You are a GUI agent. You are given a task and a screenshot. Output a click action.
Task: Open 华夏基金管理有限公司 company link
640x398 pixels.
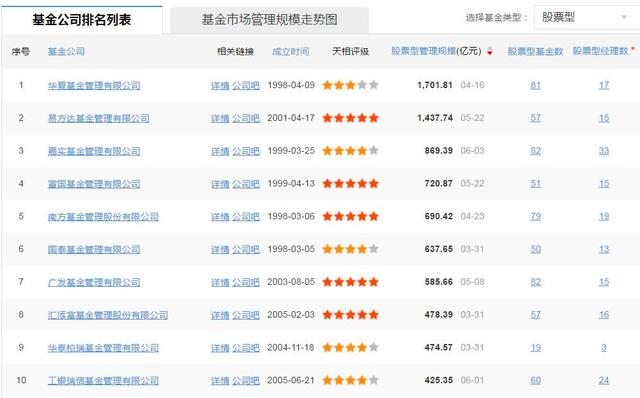tap(94, 85)
